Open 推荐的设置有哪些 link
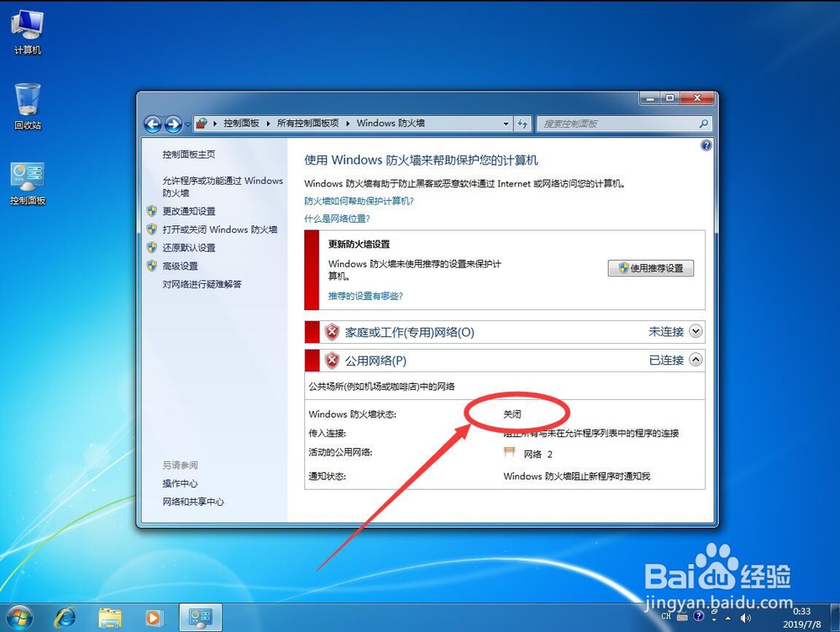Viewport: 840px width, 632px height. coord(365,296)
